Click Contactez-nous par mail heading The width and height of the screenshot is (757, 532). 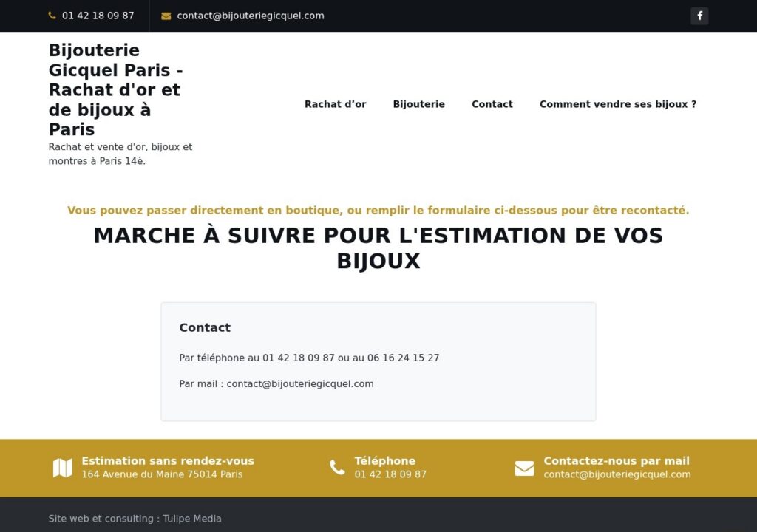point(617,461)
